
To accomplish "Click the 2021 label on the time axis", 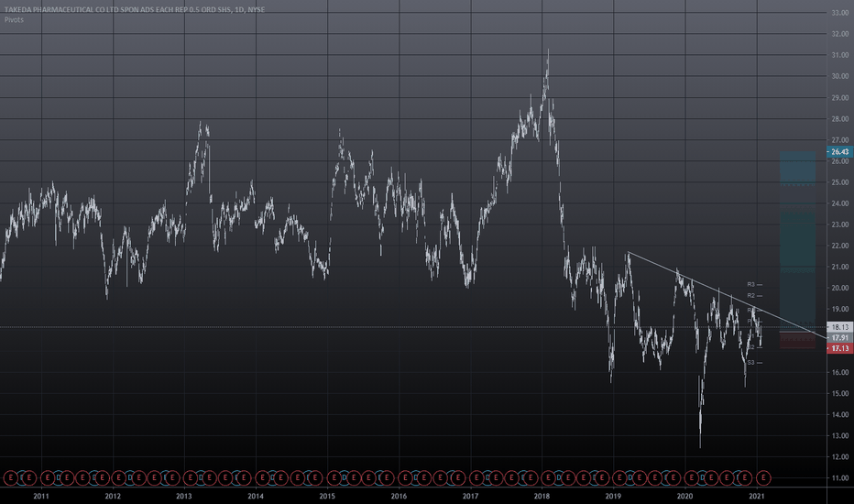I will click(x=757, y=496).
